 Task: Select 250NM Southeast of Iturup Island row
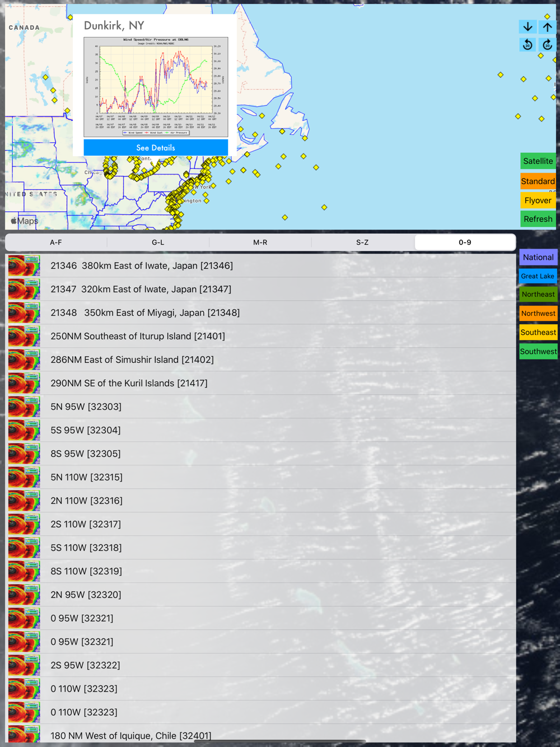coord(261,337)
